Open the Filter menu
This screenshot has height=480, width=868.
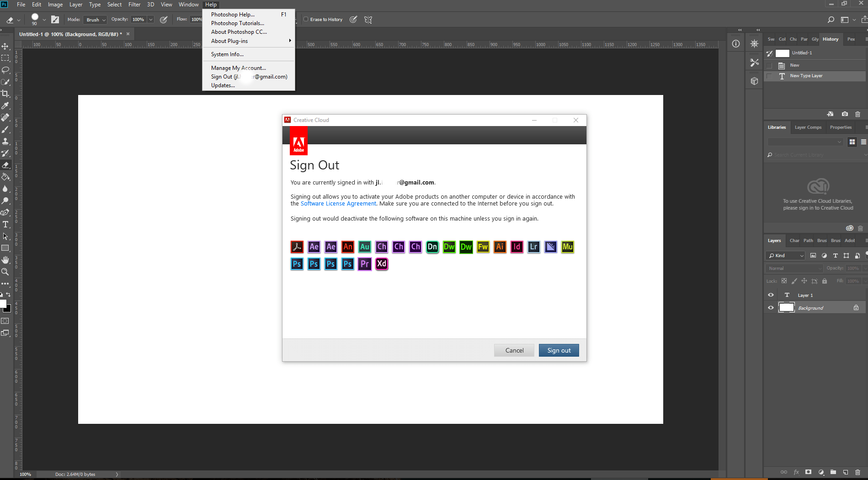click(134, 5)
